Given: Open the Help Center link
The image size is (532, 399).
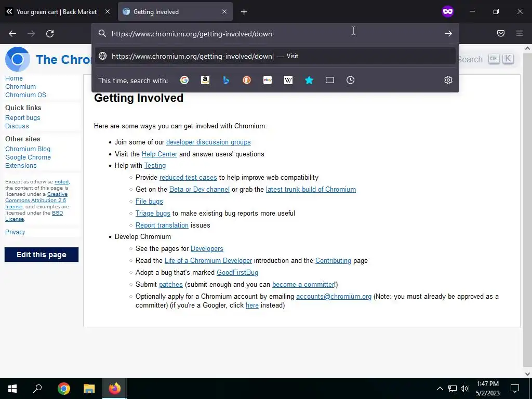Looking at the screenshot, I should tap(159, 154).
